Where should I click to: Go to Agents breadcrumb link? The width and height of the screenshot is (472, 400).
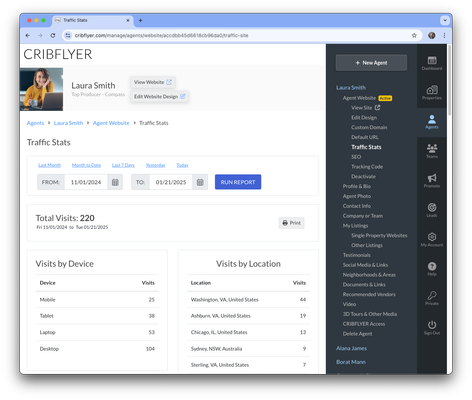(35, 123)
